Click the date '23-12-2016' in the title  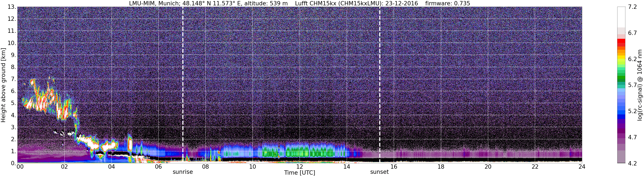402,3
